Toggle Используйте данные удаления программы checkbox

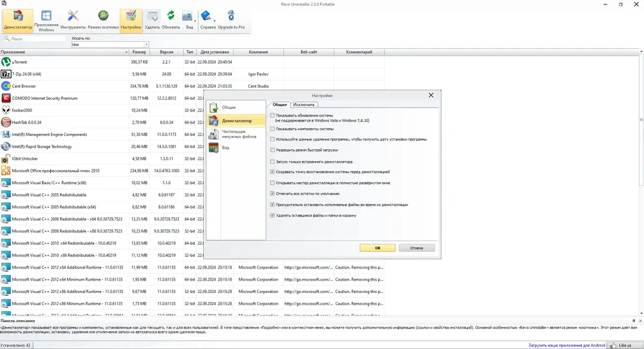pyautogui.click(x=272, y=139)
